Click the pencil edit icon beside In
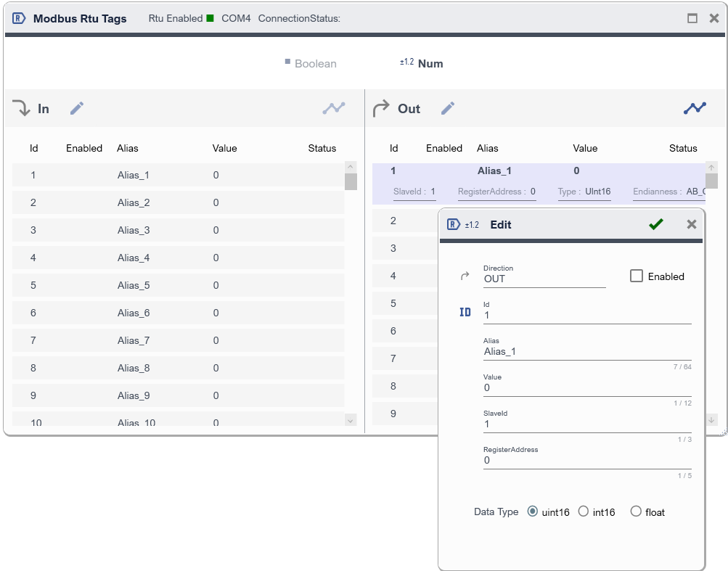The height and width of the screenshot is (571, 728). click(77, 108)
